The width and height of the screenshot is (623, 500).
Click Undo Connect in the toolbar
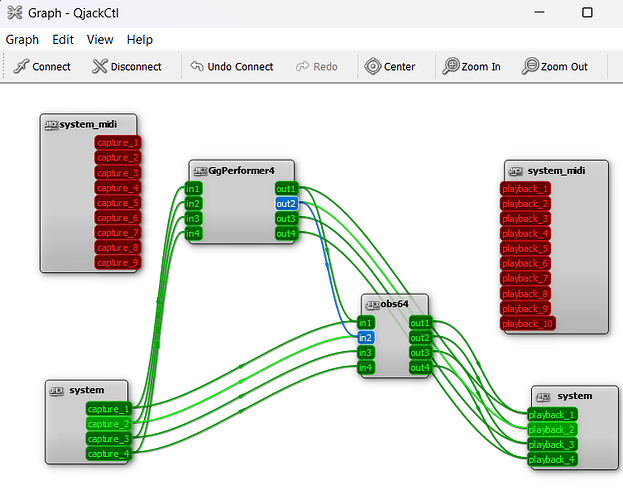point(232,66)
